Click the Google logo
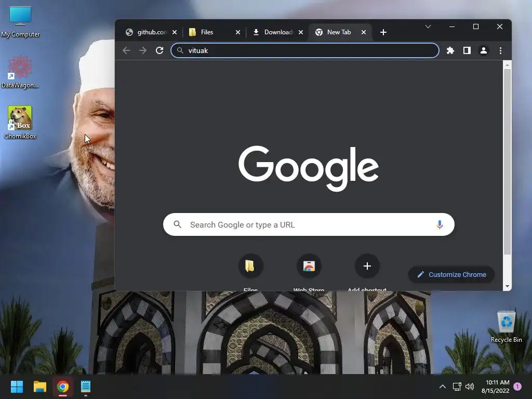 click(x=309, y=168)
